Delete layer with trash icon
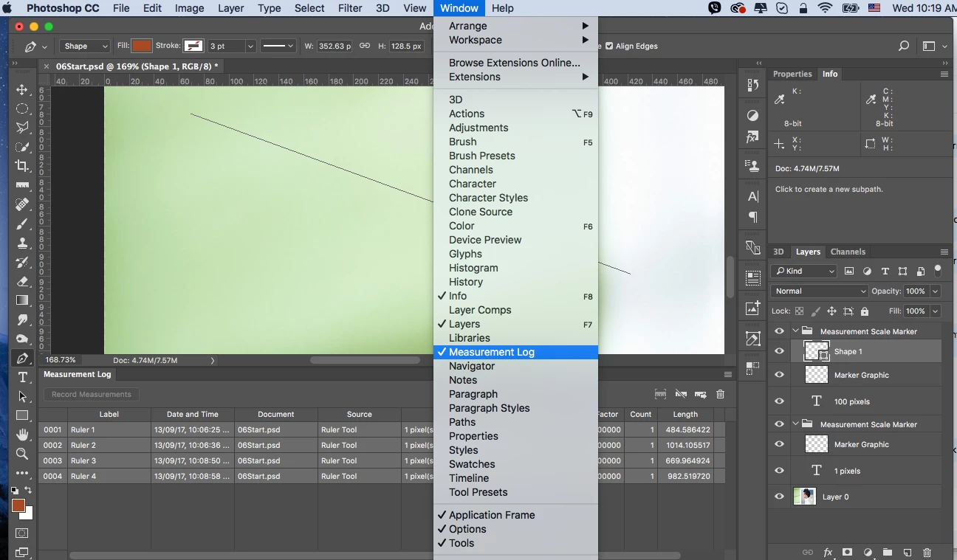The image size is (957, 560). 927,553
